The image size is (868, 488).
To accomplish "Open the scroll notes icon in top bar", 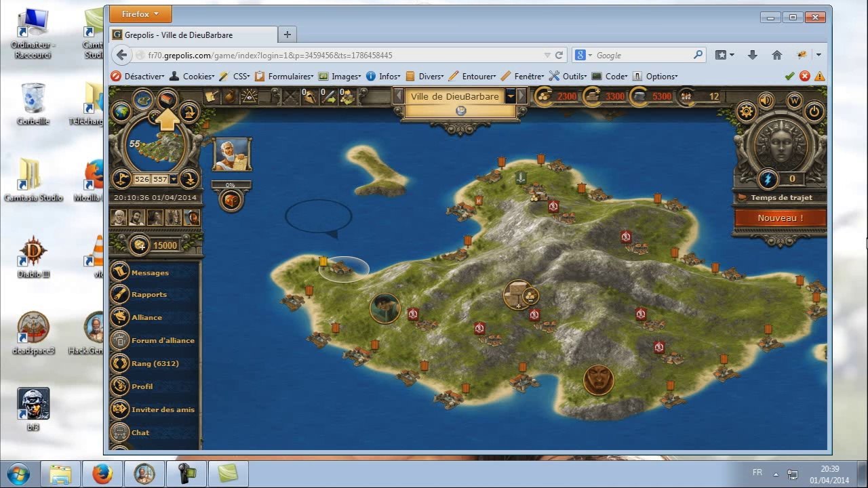I will pyautogui.click(x=212, y=96).
